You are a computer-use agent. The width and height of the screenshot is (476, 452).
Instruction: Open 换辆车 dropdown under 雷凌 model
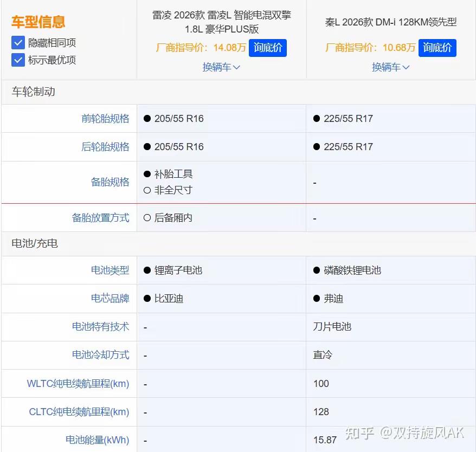pyautogui.click(x=221, y=67)
